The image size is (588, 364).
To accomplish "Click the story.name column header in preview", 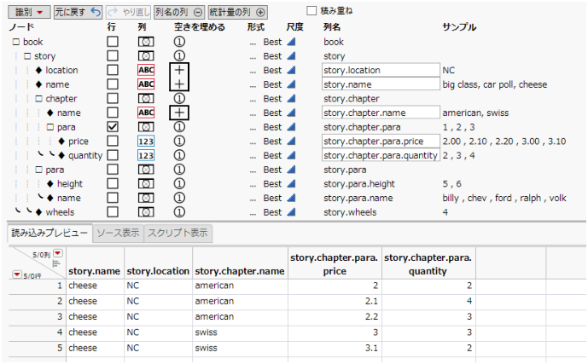I will 95,263.
